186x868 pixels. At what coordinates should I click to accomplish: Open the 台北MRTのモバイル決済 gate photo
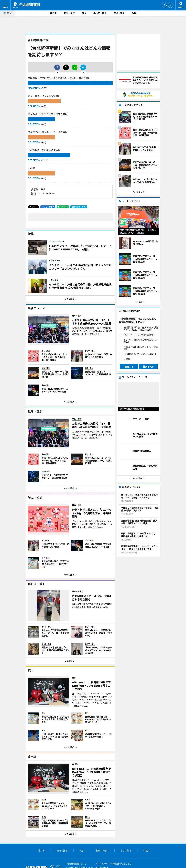coord(48,606)
